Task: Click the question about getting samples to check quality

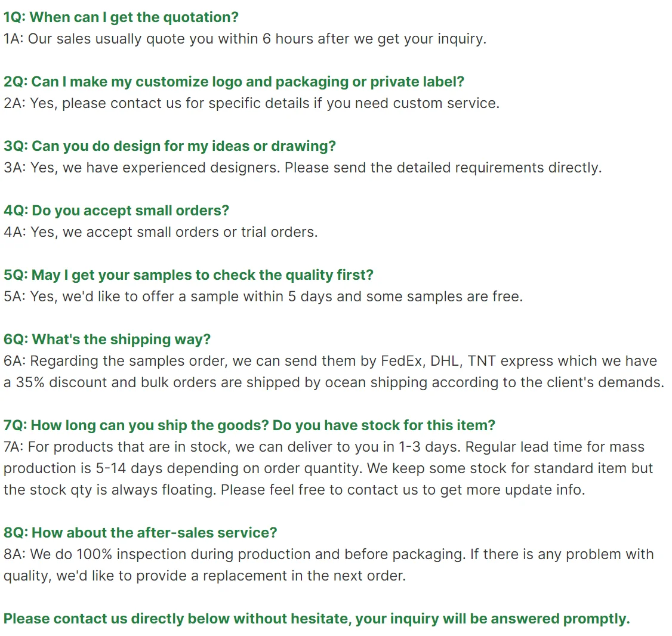Action: pos(189,275)
